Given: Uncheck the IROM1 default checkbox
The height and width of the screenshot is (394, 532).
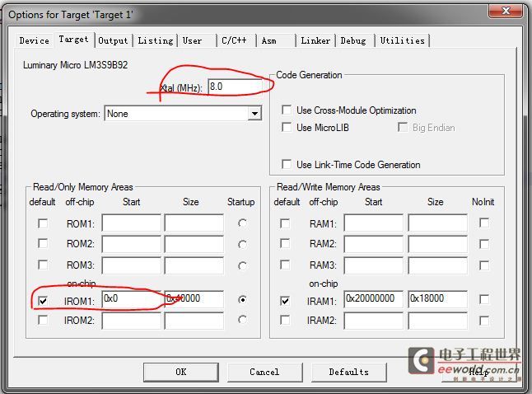Looking at the screenshot, I should pos(43,301).
